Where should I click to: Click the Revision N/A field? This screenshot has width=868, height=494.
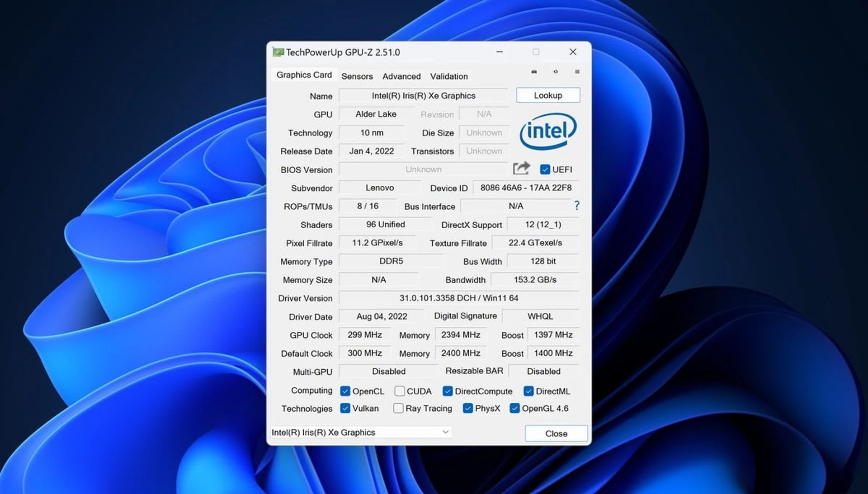pyautogui.click(x=484, y=114)
